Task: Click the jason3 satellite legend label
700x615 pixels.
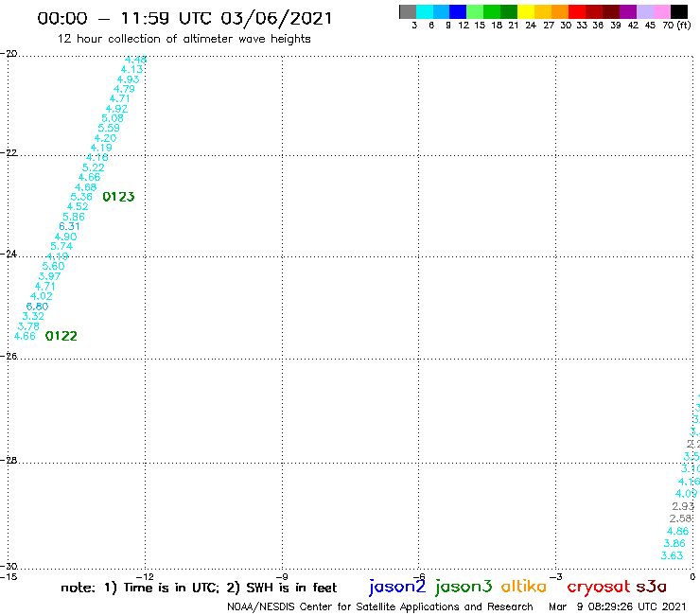Action: coord(464,587)
